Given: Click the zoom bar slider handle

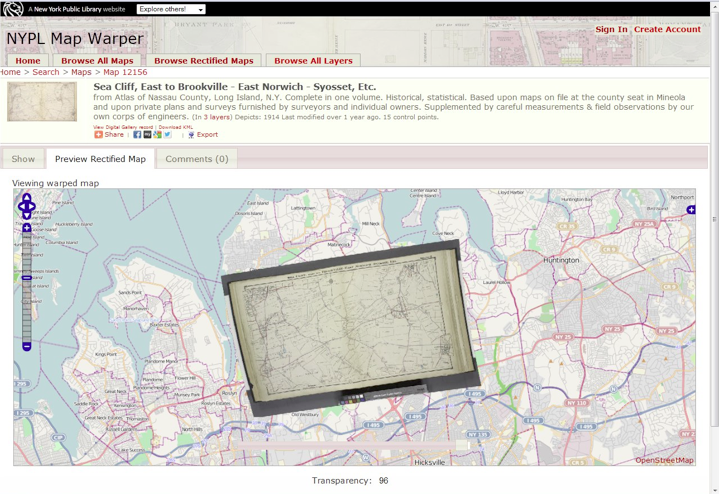Looking at the screenshot, I should (27, 278).
